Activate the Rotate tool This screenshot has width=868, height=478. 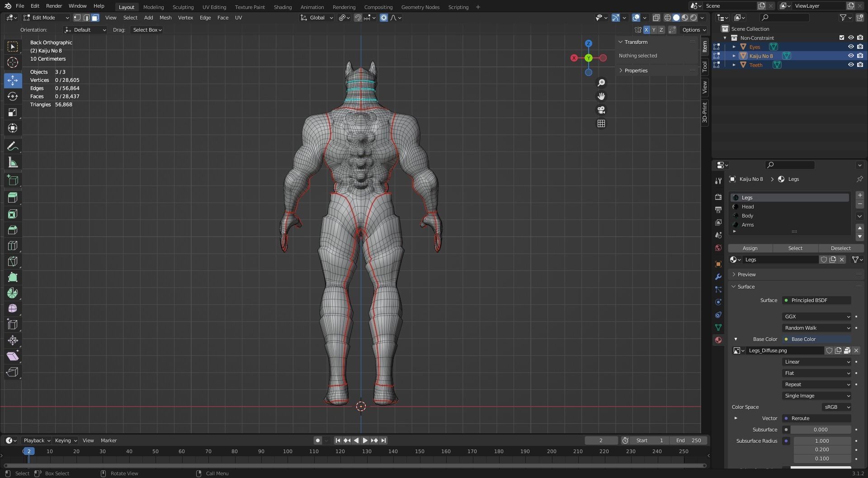(x=13, y=96)
